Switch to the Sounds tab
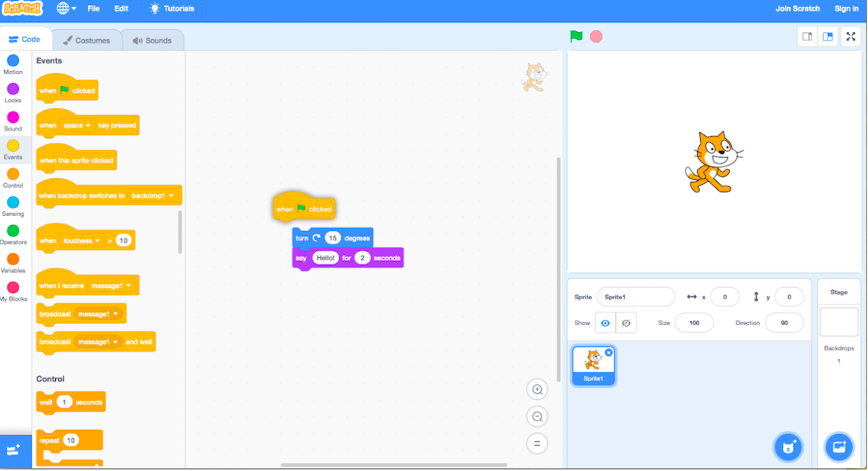 [x=152, y=40]
